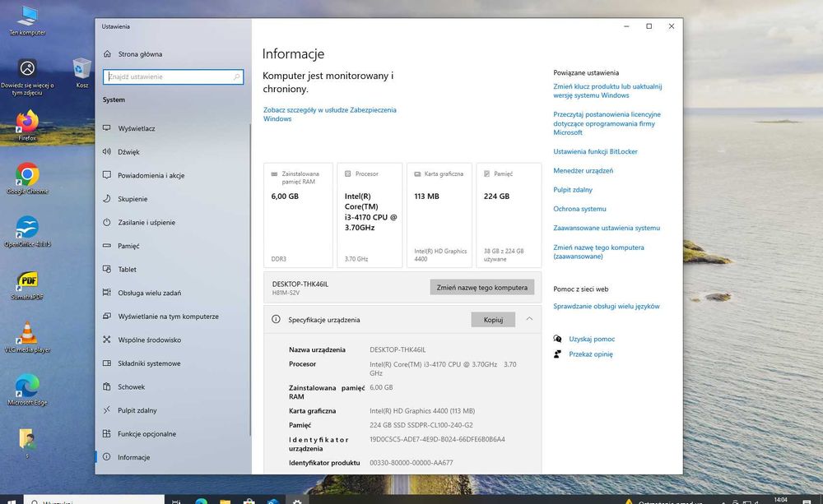The image size is (823, 504).
Task: Open Ustawienia funkcji BitLocker link
Action: pyautogui.click(x=595, y=151)
